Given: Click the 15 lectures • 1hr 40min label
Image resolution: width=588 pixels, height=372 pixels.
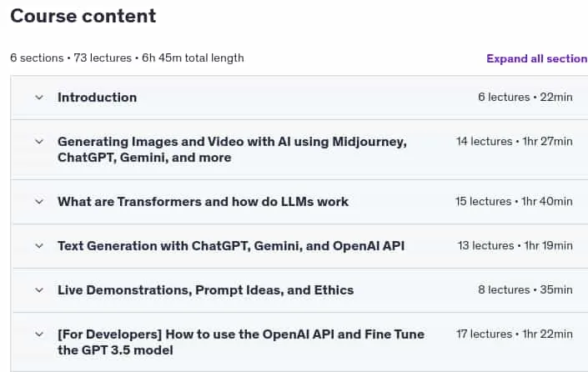Looking at the screenshot, I should point(514,201).
